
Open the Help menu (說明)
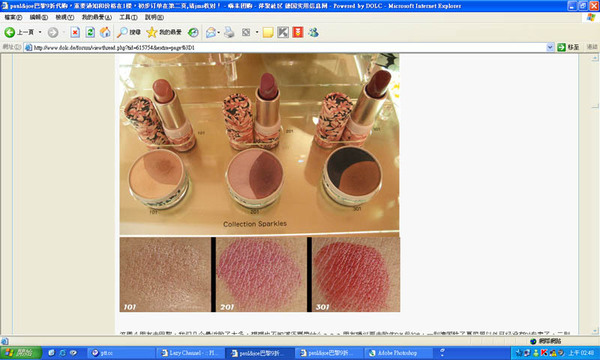pyautogui.click(x=154, y=17)
